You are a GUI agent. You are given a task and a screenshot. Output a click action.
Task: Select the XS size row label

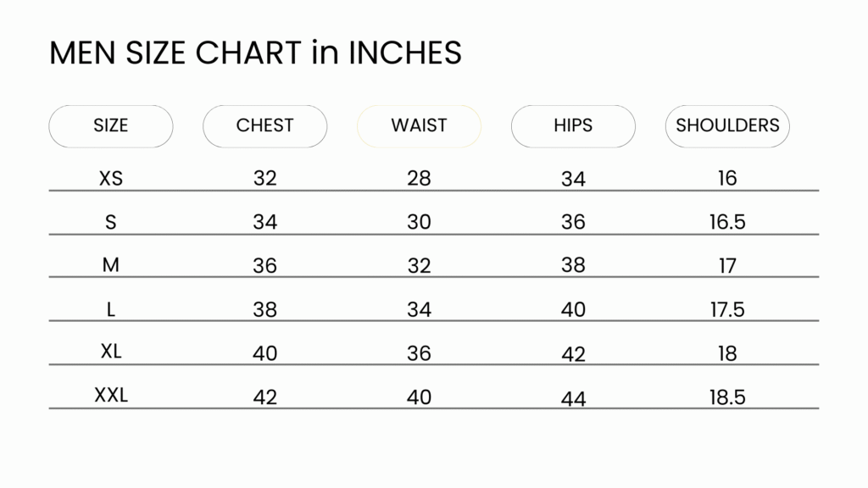pos(111,179)
